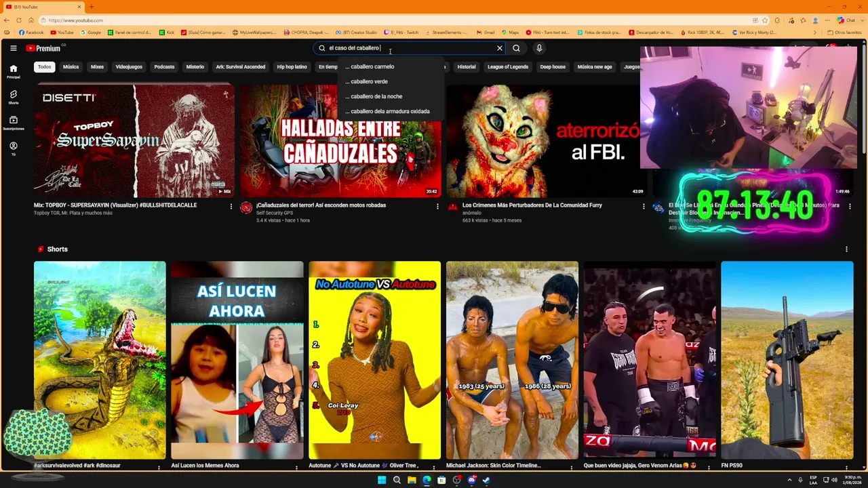Choose suggestion 'caballero verde'
This screenshot has width=868, height=488.
tap(391, 81)
